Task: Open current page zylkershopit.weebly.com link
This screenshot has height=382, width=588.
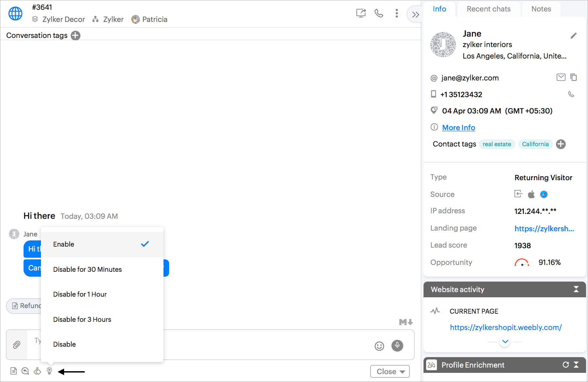Action: coord(506,327)
